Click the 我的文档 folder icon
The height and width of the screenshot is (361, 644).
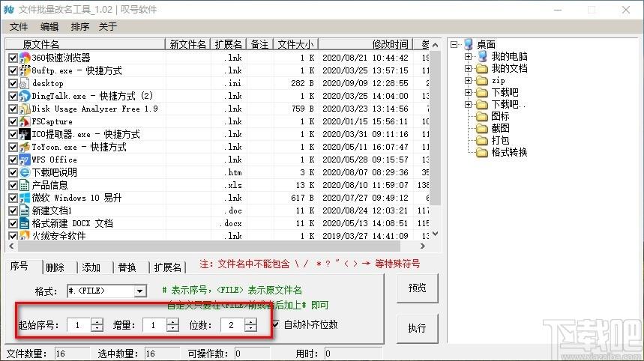coord(482,68)
